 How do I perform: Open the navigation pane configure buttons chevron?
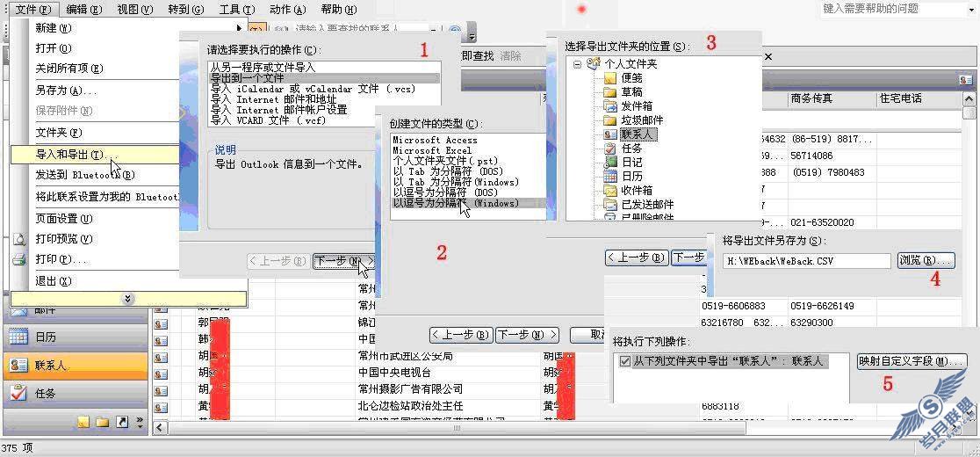tap(140, 423)
